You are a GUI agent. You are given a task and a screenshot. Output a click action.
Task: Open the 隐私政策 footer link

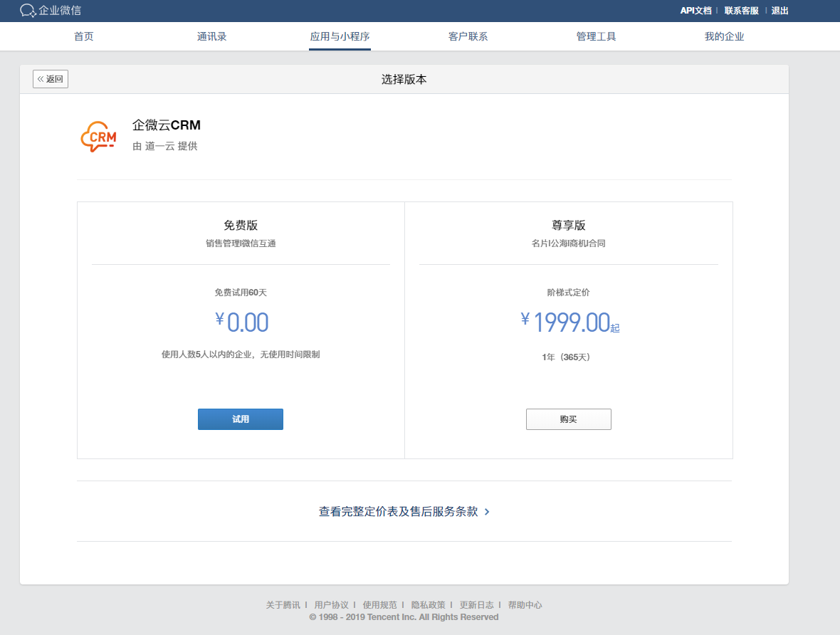point(428,605)
